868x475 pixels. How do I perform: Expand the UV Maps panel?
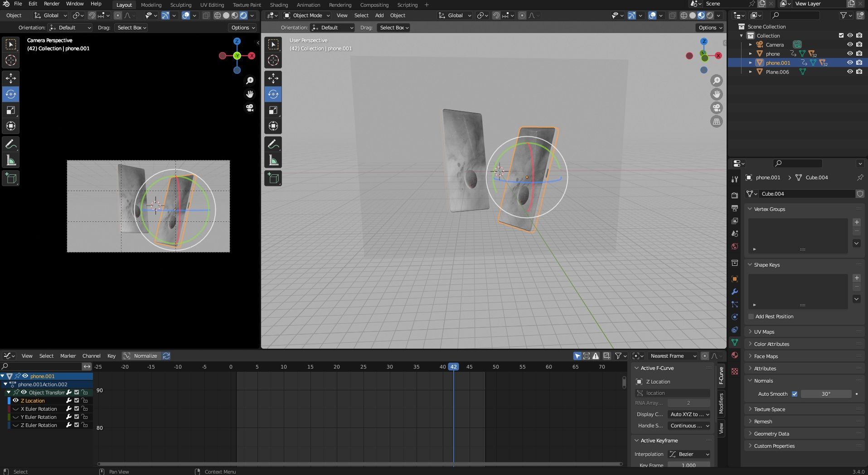[x=764, y=332]
